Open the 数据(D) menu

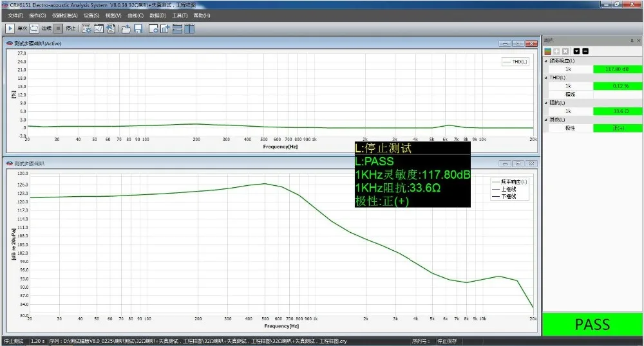pos(157,15)
